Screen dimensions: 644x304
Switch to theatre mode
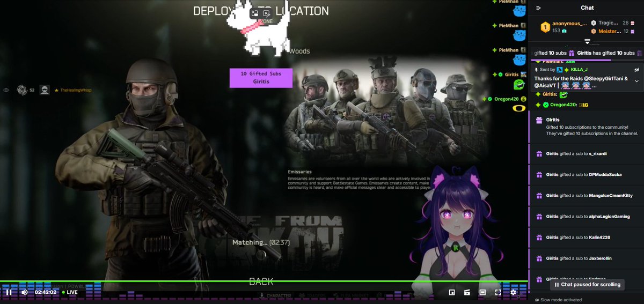tap(482, 292)
